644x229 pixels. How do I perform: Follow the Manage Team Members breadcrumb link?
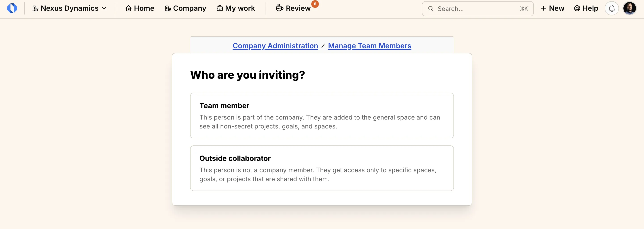pyautogui.click(x=369, y=46)
